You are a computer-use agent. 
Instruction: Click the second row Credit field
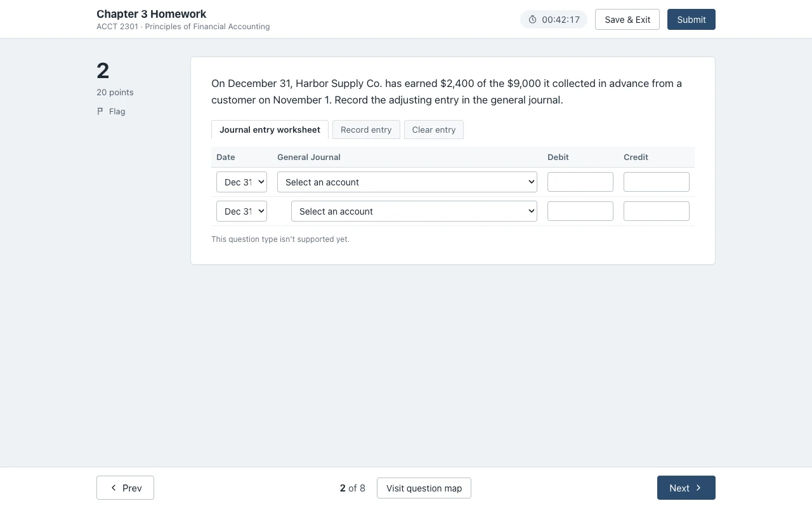coord(657,211)
